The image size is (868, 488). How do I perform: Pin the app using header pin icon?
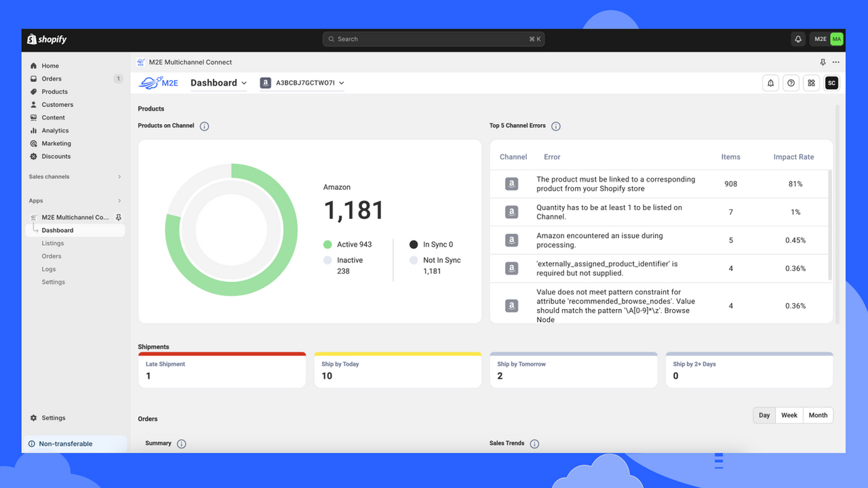click(823, 62)
